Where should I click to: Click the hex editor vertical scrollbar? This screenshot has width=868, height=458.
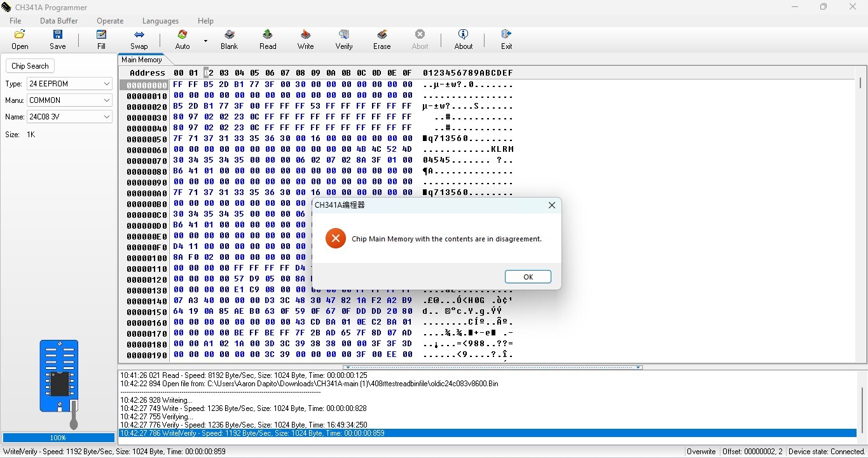[x=861, y=191]
